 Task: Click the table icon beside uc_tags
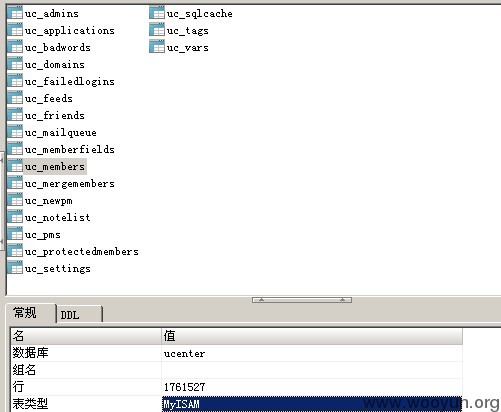pyautogui.click(x=157, y=30)
